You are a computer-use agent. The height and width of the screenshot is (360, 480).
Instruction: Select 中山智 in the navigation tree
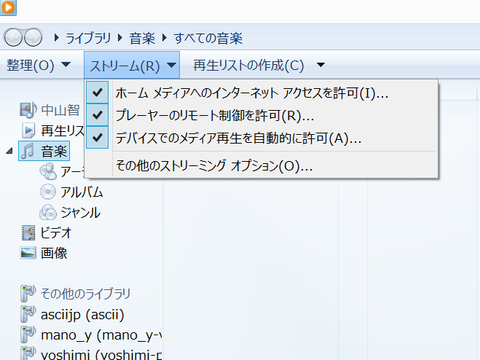click(x=60, y=110)
